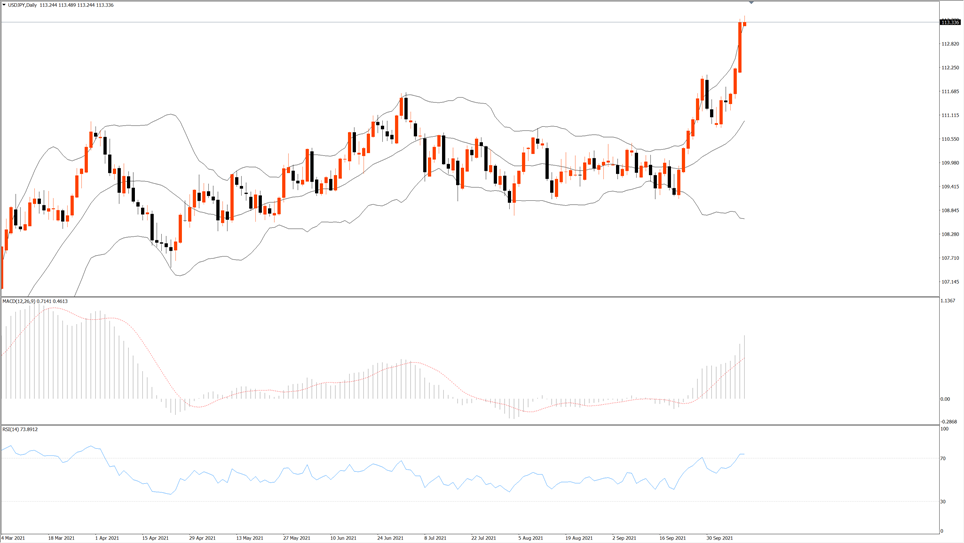Click the 8 Jul 2021 date label

point(435,538)
